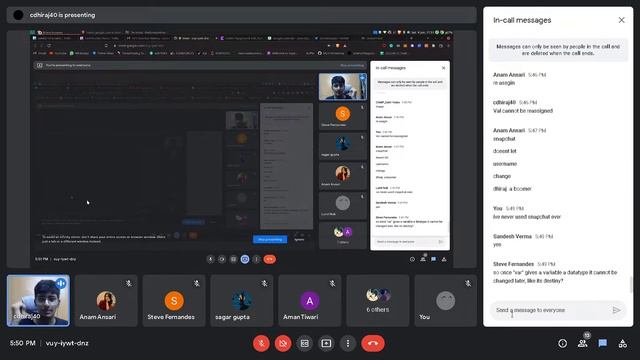Viewport: 640px width, 360px height.
Task: Click the presenter's webcam thumbnail in shared screen
Action: click(342, 87)
